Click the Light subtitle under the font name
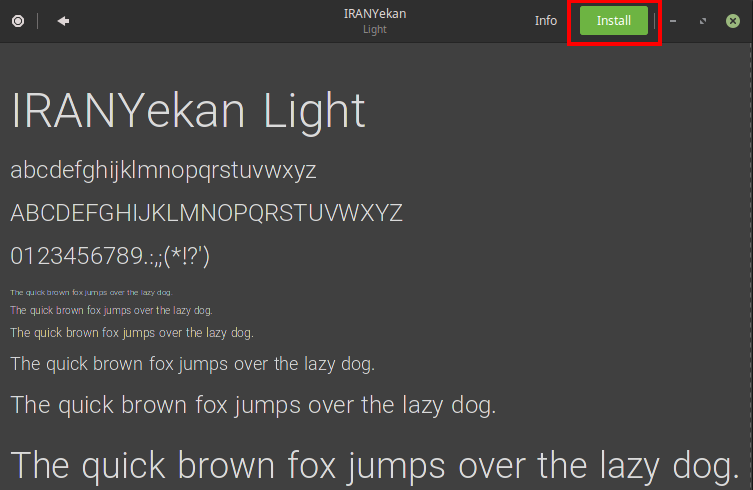 click(x=375, y=30)
